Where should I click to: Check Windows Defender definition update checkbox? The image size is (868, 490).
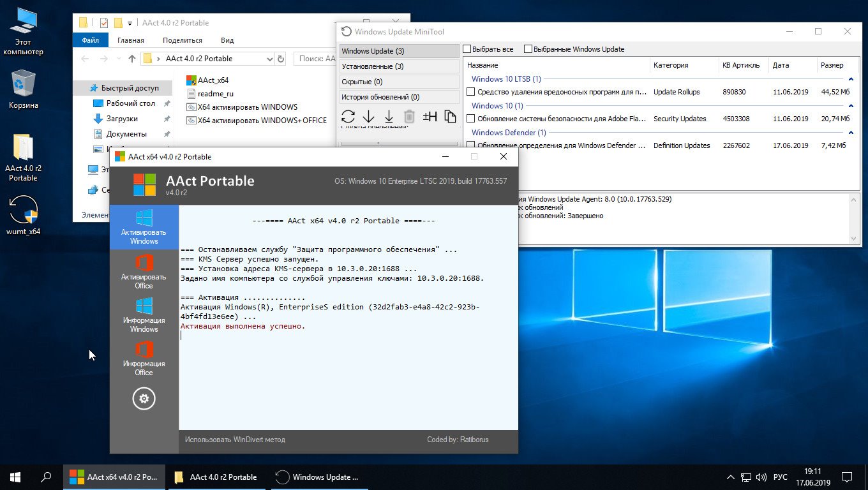tap(471, 145)
